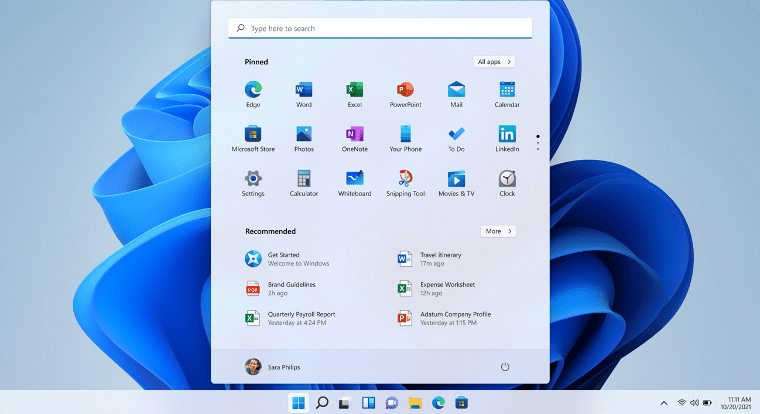Show hidden icons in the system tray

(664, 403)
